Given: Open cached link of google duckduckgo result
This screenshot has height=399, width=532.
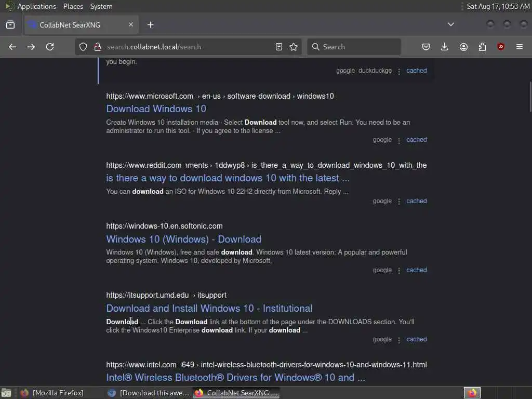Looking at the screenshot, I should click(x=416, y=71).
